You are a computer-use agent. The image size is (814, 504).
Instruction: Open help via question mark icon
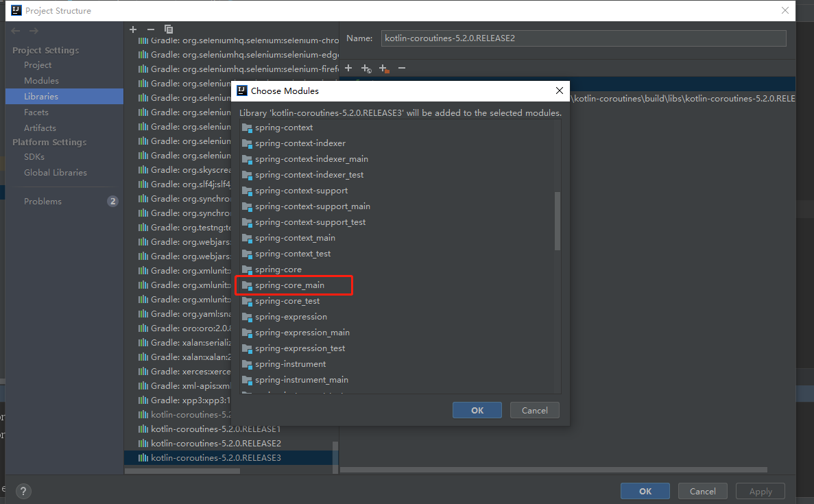[x=23, y=491]
